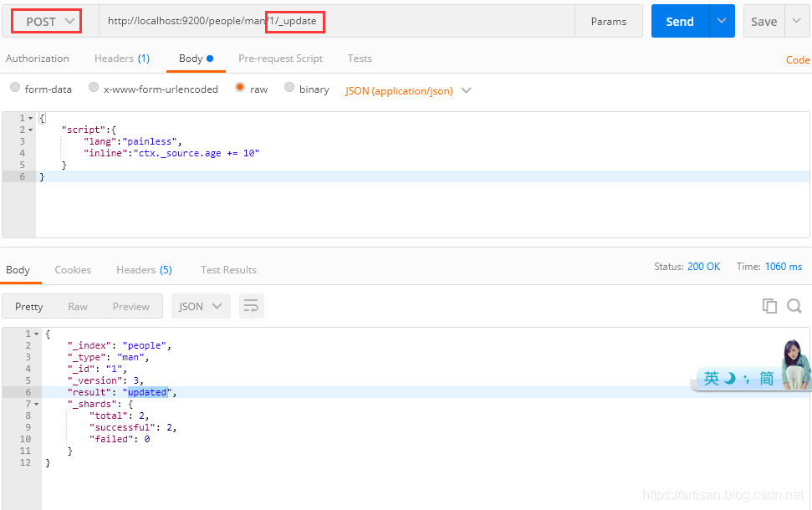Select the form-data body type
Image resolution: width=812 pixels, height=510 pixels.
click(x=15, y=88)
